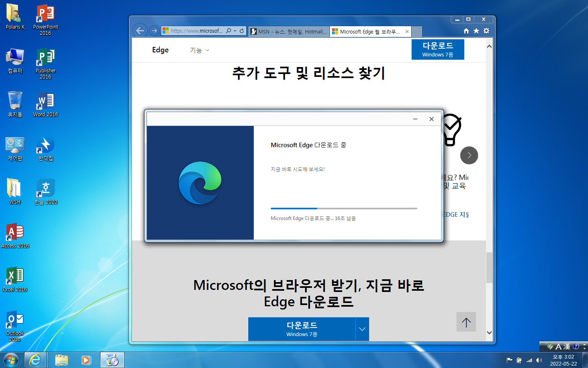Click the EDGE 지원 link behind dialog
This screenshot has height=368, width=588.
click(x=457, y=215)
